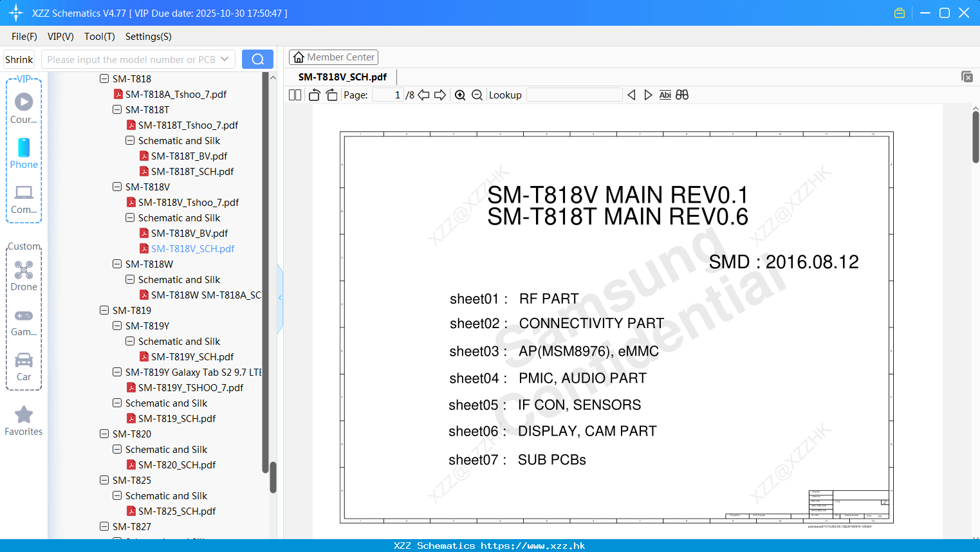Collapse the SM-T820 tree node
The width and height of the screenshot is (980, 552).
click(104, 434)
